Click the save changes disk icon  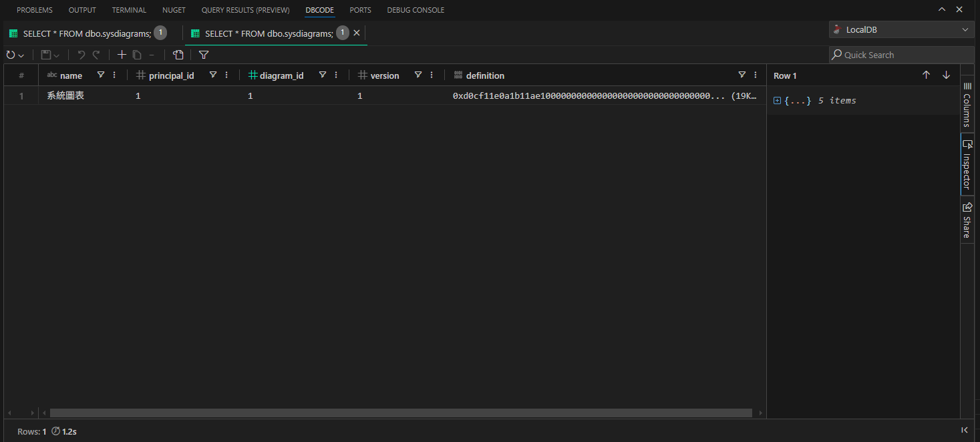click(x=46, y=55)
